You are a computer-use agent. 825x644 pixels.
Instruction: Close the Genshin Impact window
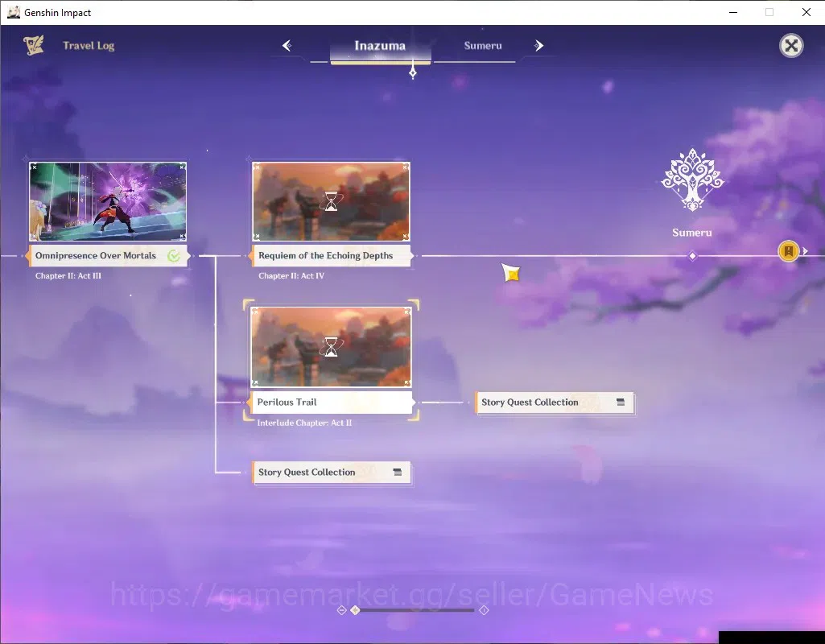[806, 12]
